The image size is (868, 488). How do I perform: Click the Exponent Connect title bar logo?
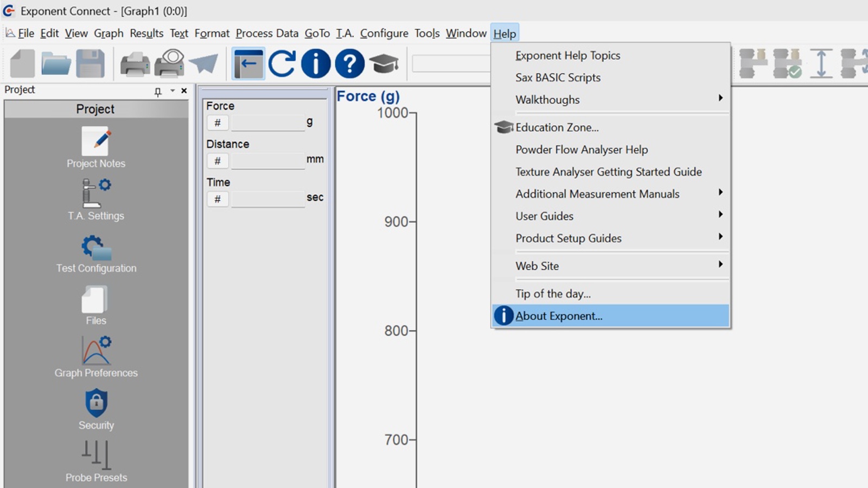[x=9, y=11]
